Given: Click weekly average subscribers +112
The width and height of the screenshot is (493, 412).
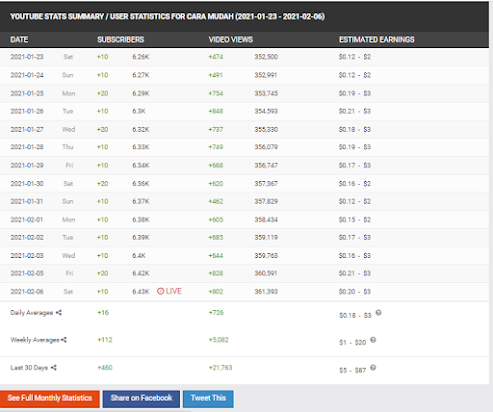Looking at the screenshot, I should [x=105, y=340].
